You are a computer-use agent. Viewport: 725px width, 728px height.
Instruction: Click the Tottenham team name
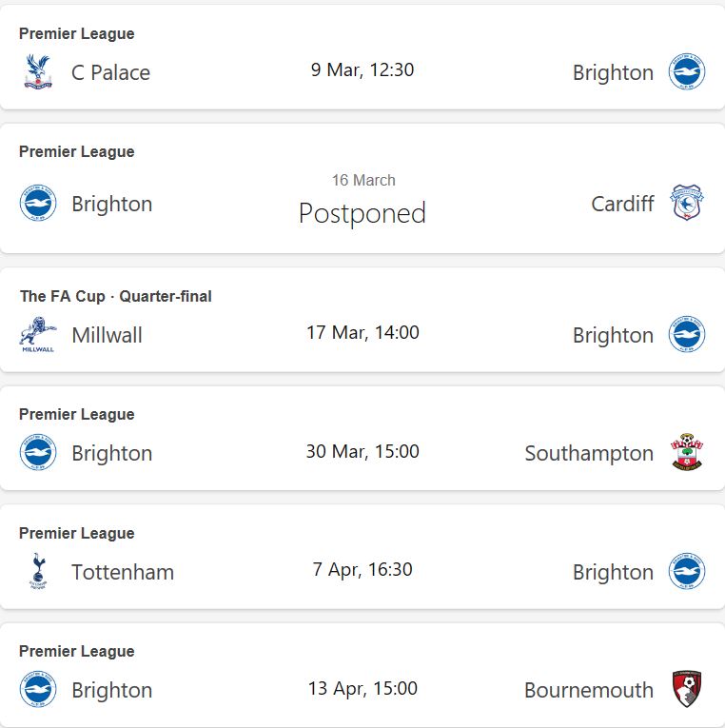click(x=123, y=572)
